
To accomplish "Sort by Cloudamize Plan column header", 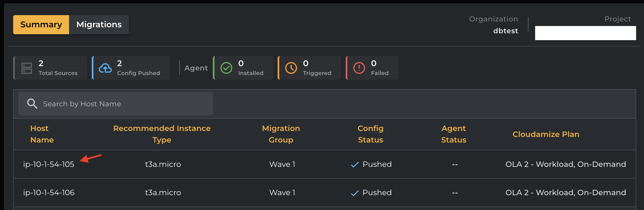I will (546, 134).
